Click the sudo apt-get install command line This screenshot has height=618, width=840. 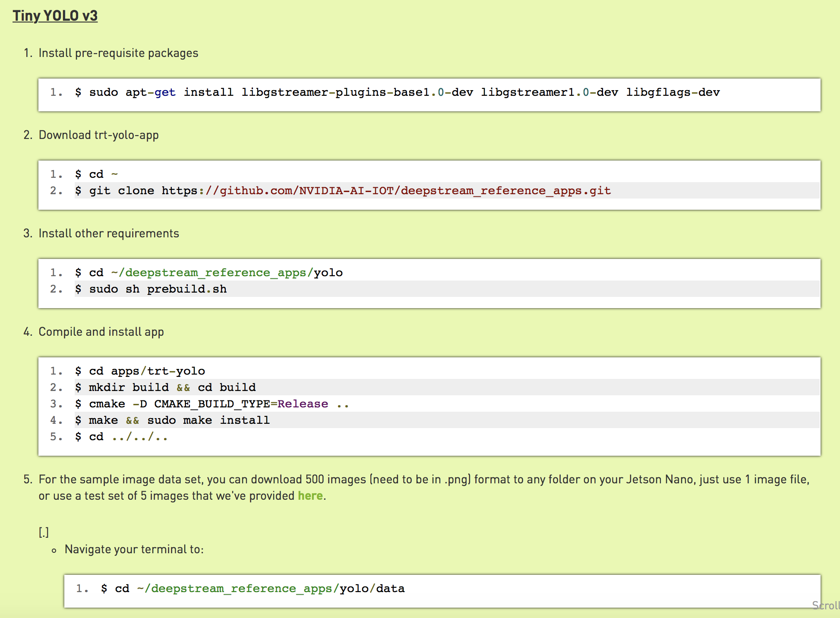pyautogui.click(x=397, y=92)
